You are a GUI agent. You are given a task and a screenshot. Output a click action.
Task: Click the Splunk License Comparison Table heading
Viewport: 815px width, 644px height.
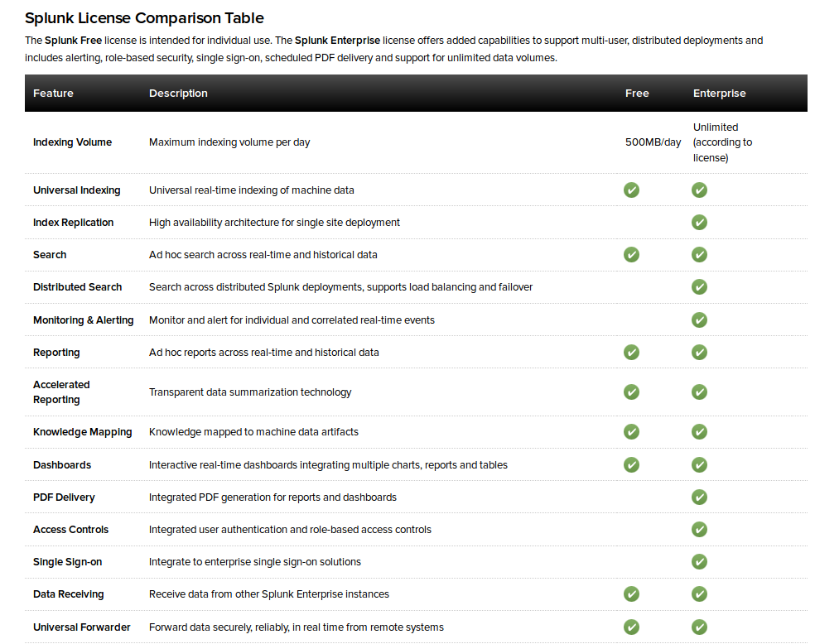coord(144,18)
